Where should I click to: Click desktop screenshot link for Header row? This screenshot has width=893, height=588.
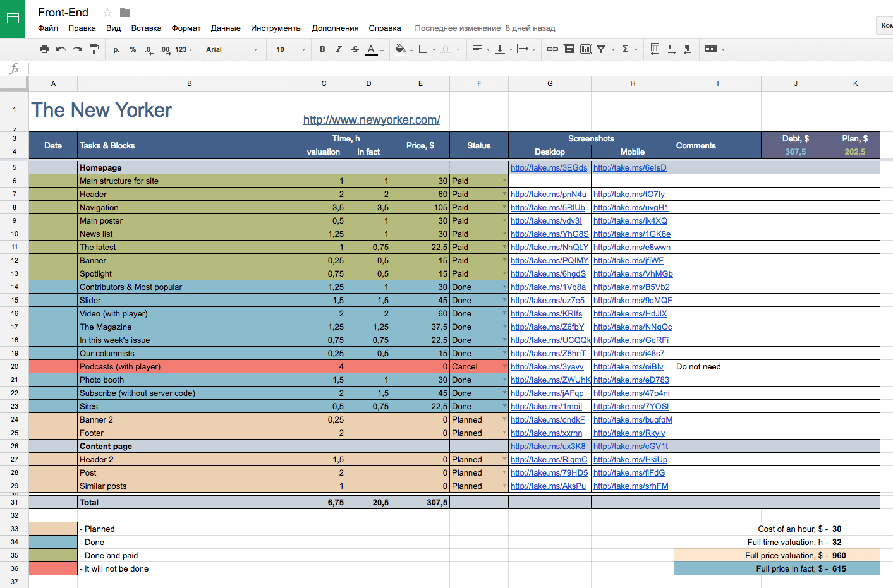[x=548, y=195]
